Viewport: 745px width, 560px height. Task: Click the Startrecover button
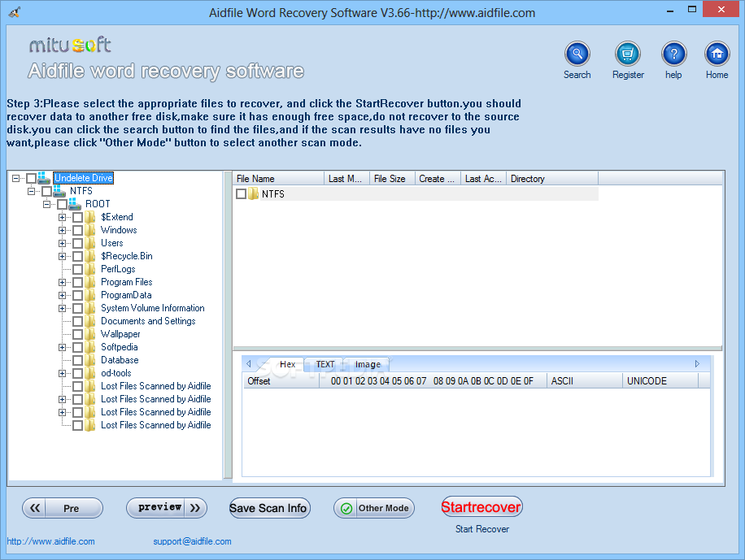pyautogui.click(x=481, y=507)
